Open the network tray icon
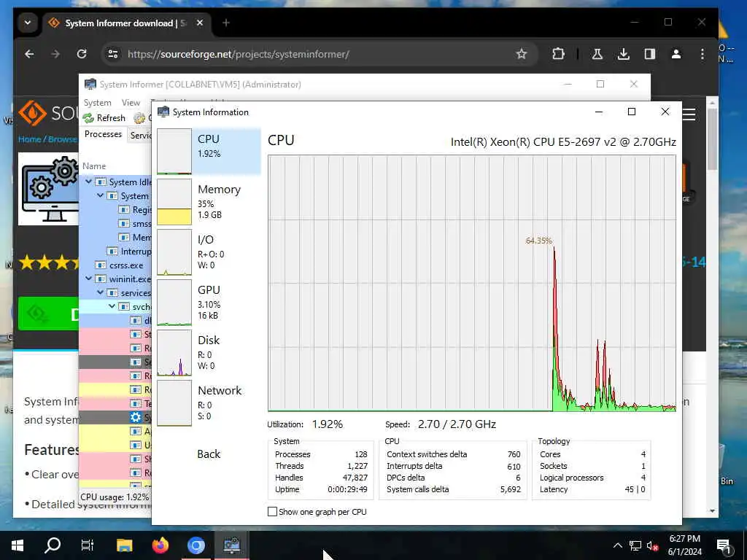Screen dimensions: 747x560 [635, 545]
